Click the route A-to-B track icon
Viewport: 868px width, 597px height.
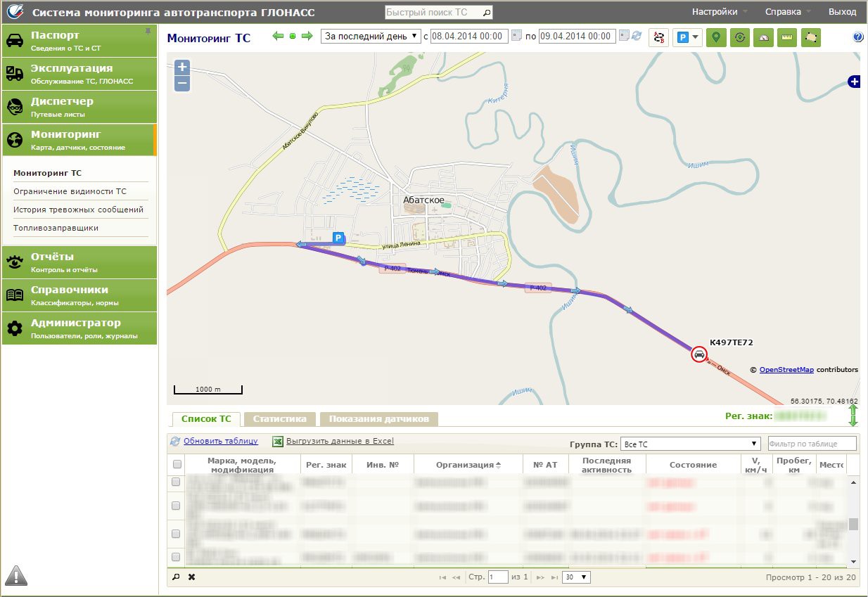pos(658,37)
